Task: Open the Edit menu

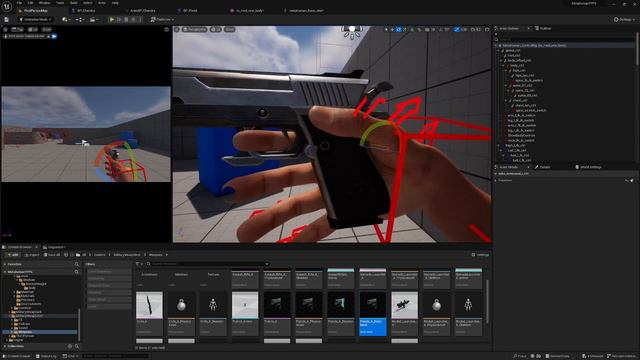Action: (31, 3)
